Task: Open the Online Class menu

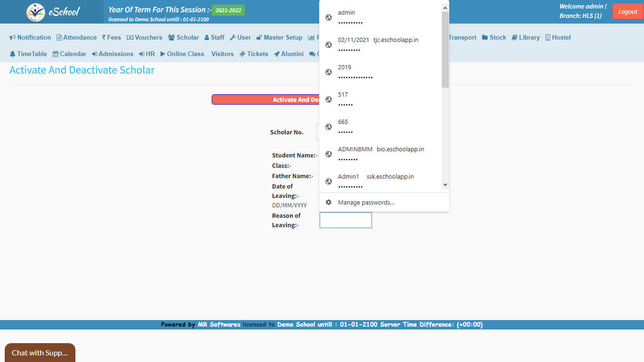Action: coord(182,54)
